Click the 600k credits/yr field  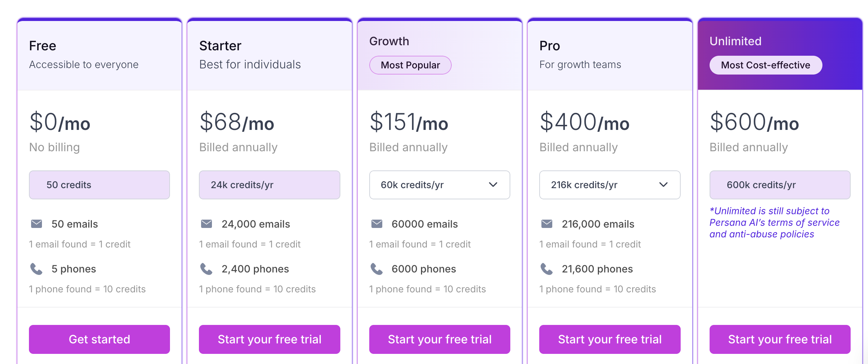pos(780,185)
